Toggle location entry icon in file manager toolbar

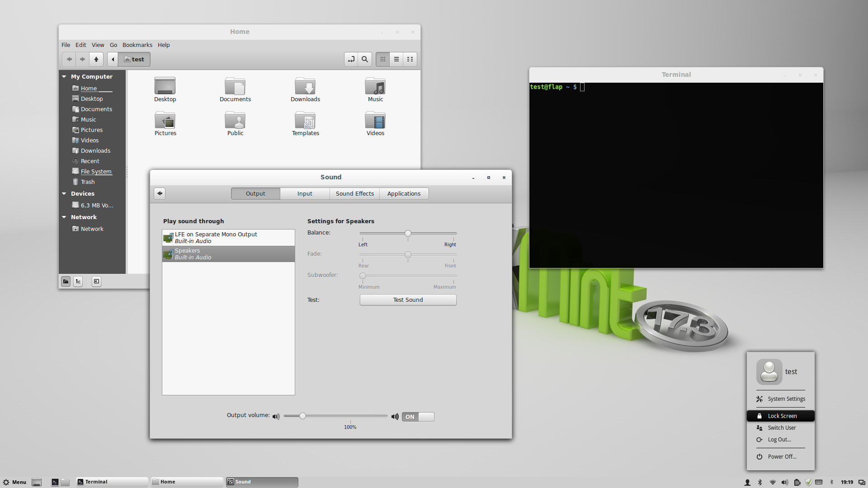click(x=351, y=59)
